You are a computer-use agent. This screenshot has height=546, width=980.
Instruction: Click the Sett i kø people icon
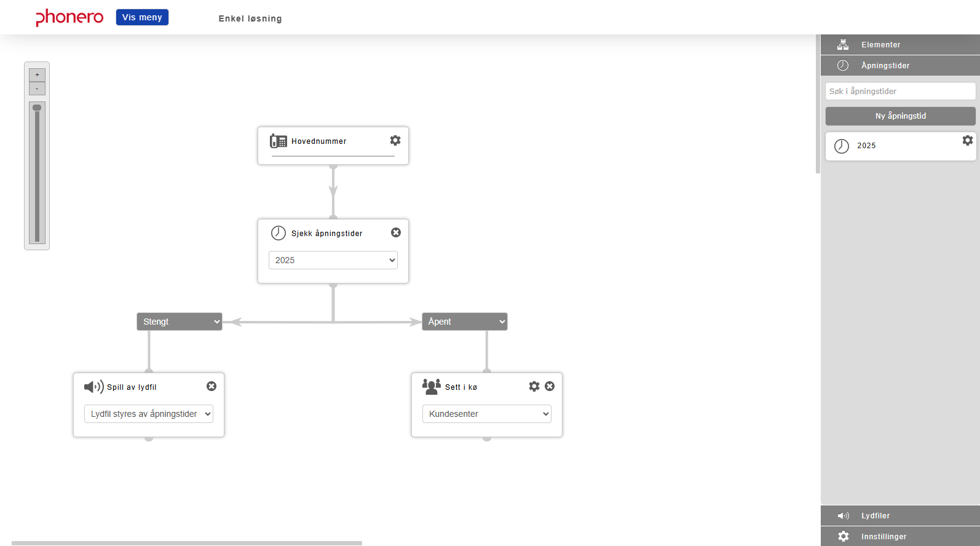click(x=432, y=386)
